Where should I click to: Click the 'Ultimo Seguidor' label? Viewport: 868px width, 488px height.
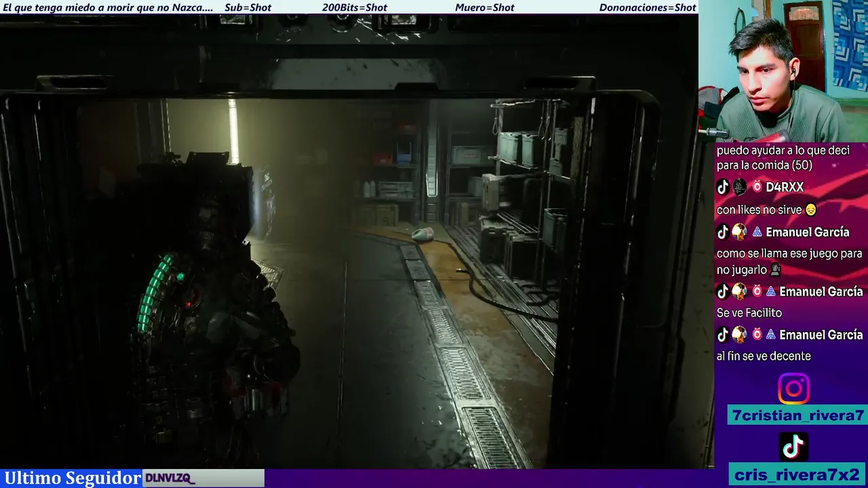coord(73,479)
